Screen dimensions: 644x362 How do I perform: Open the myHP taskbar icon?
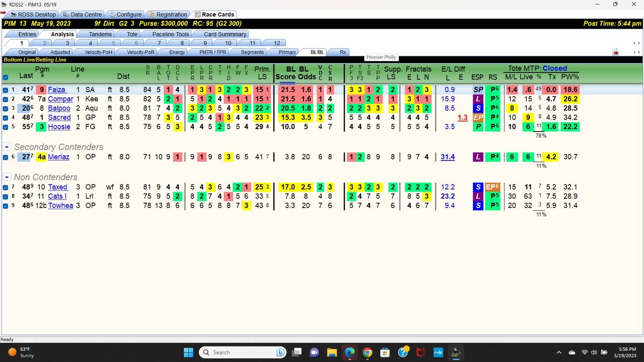click(x=438, y=353)
